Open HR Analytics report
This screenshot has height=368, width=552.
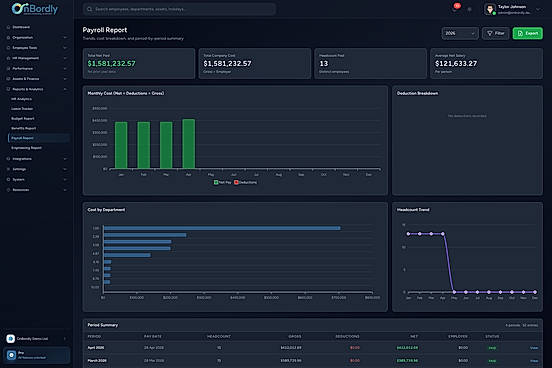coord(21,99)
